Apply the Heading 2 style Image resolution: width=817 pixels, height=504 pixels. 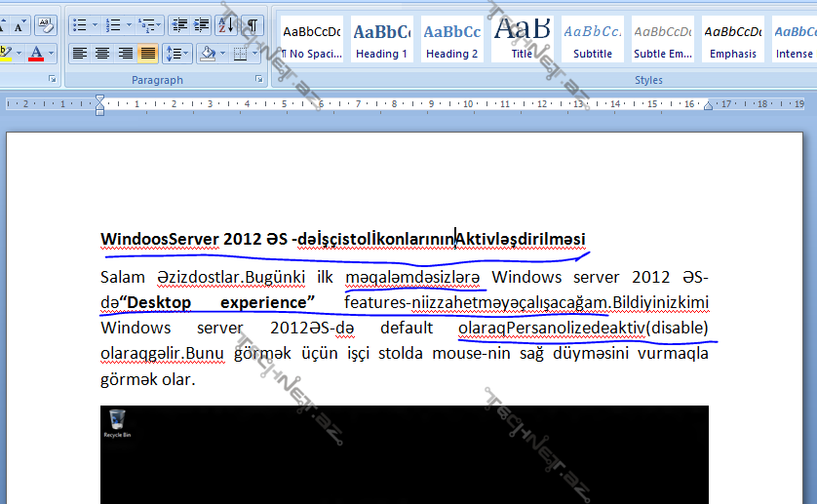point(451,39)
